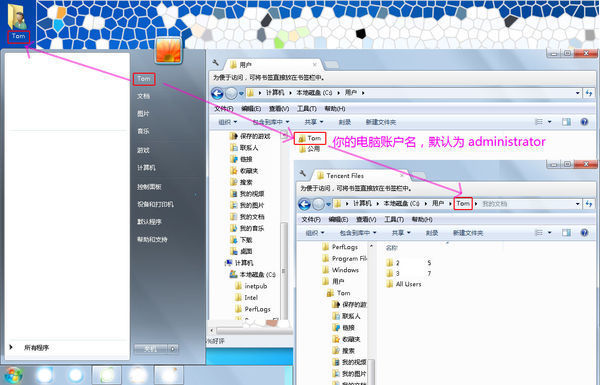This screenshot has width=600, height=385.
Task: Open 共享 dropdown in Tencent Files window
Action: tap(401, 233)
